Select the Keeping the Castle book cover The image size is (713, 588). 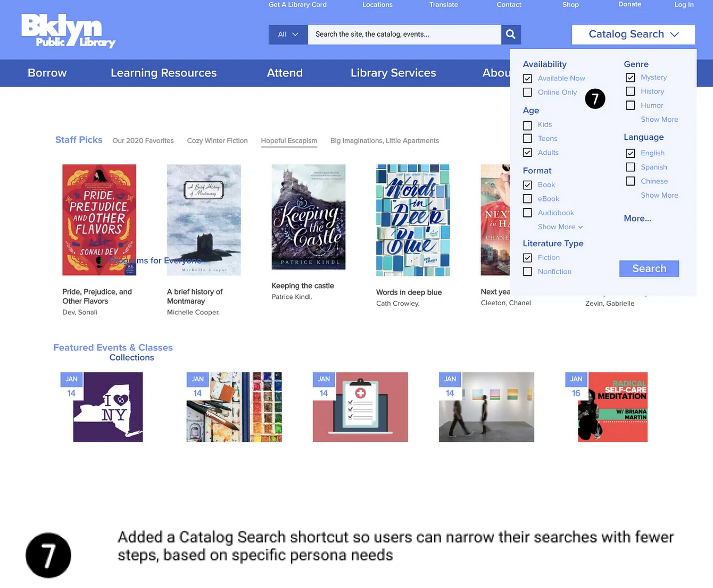coord(309,217)
